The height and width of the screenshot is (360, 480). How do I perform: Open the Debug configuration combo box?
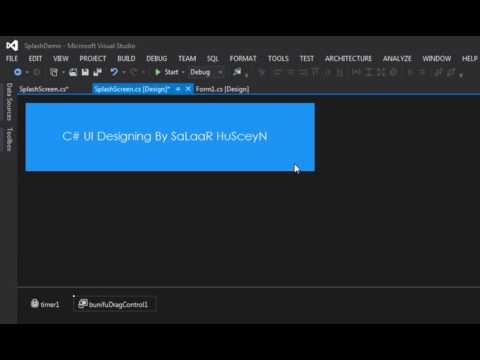point(206,72)
